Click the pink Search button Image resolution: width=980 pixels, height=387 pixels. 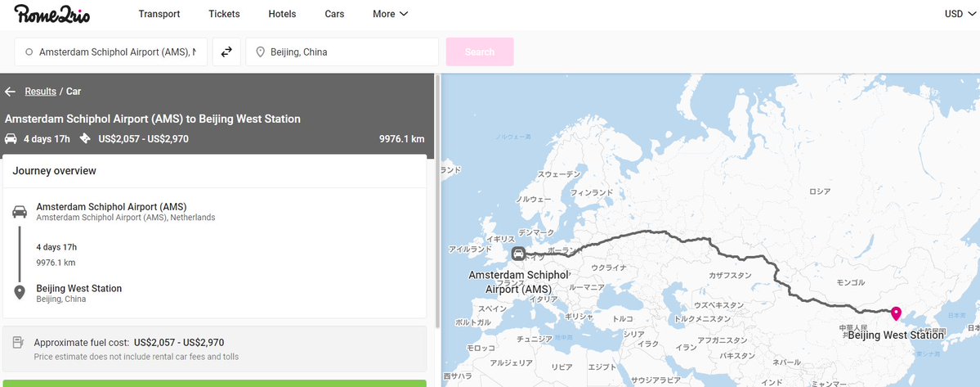point(480,52)
